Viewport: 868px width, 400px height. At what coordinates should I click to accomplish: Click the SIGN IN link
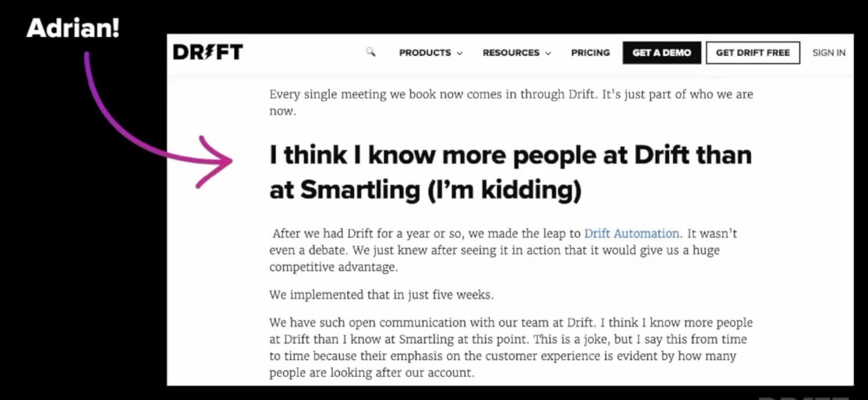(829, 52)
